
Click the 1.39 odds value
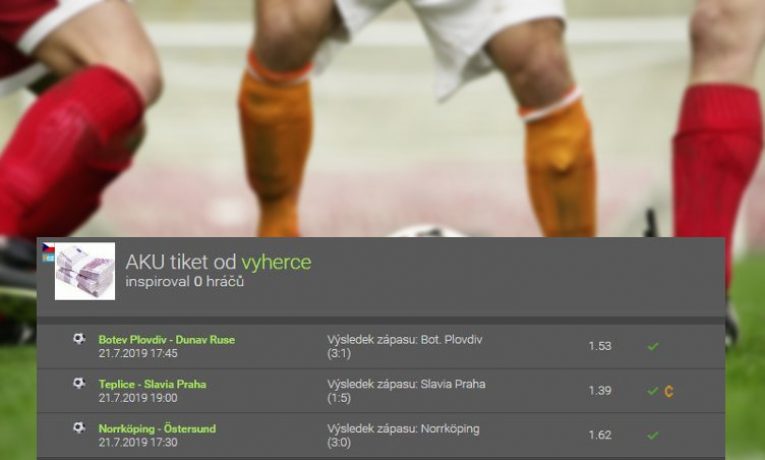point(600,391)
